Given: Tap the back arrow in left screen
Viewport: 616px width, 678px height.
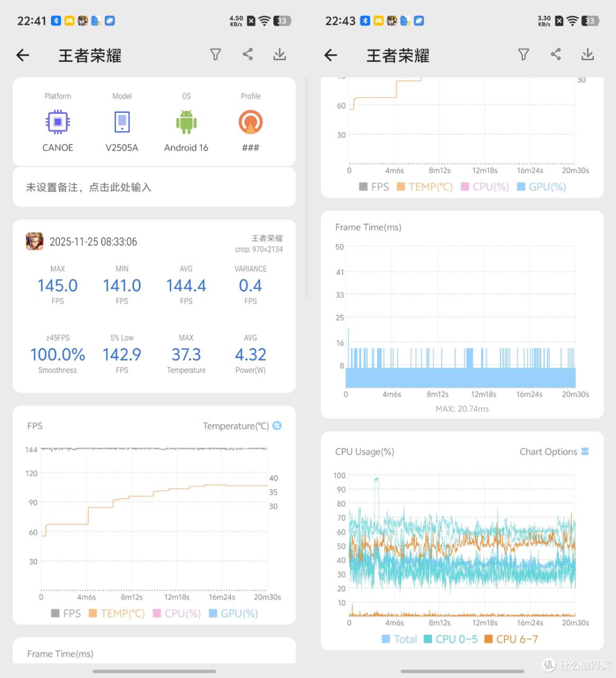Looking at the screenshot, I should pyautogui.click(x=22, y=55).
